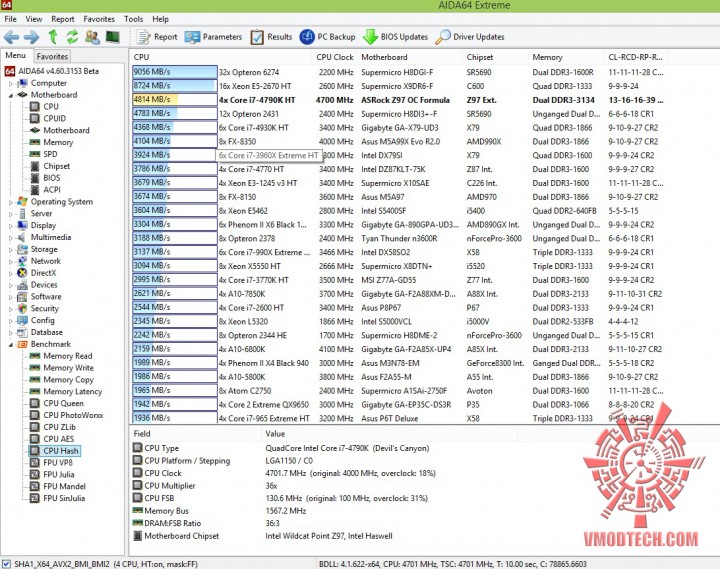Launch PC Backup
The image size is (720, 569).
(327, 37)
